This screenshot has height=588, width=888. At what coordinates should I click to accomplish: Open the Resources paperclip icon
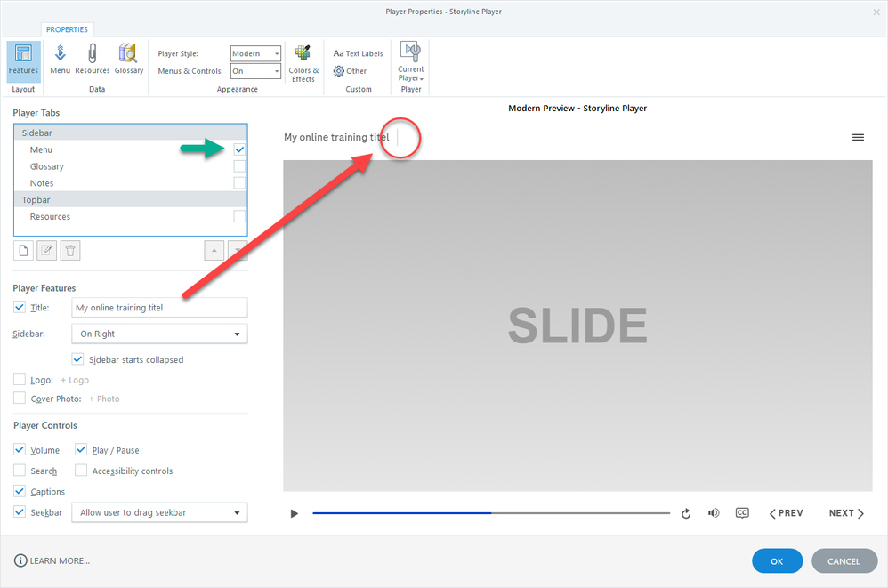(93, 60)
